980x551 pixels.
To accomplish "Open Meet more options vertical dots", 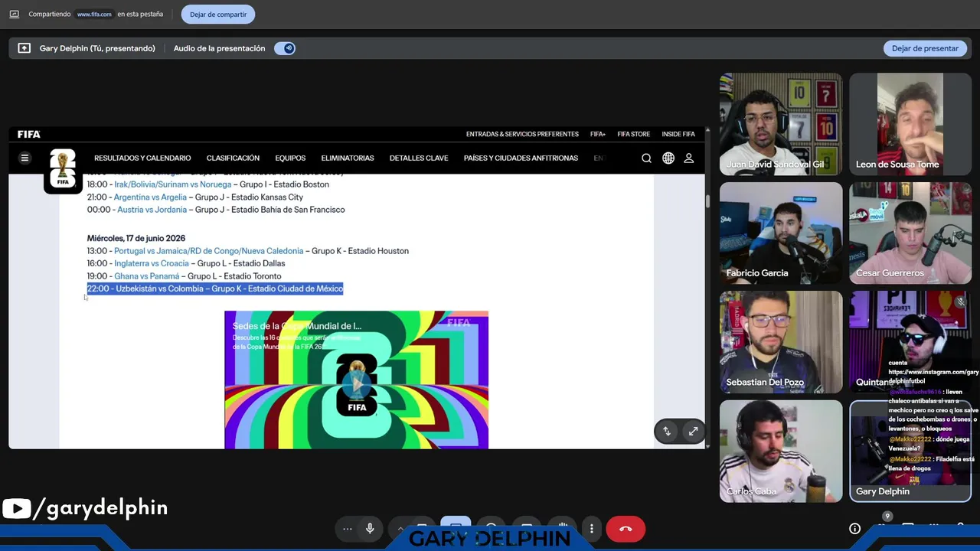I will 592,529.
